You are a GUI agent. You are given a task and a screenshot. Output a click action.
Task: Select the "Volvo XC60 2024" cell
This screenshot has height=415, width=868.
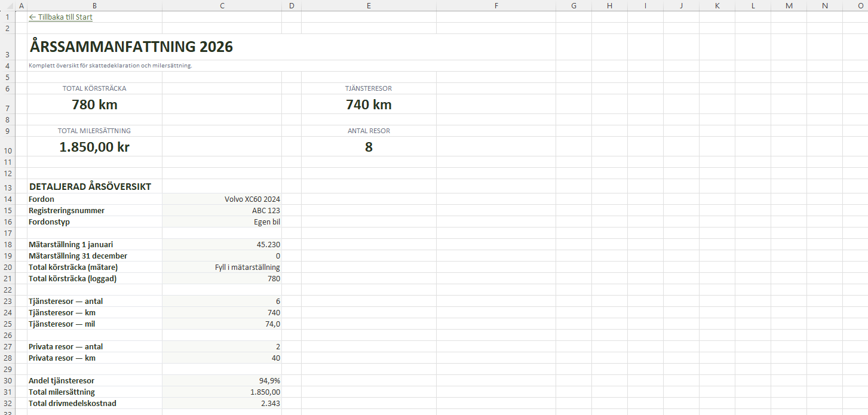222,199
